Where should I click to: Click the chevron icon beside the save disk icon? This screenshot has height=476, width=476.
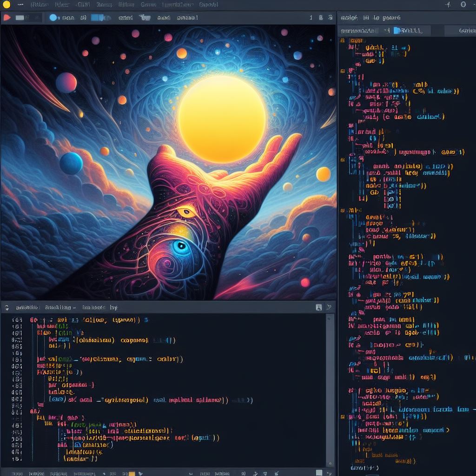(329, 307)
